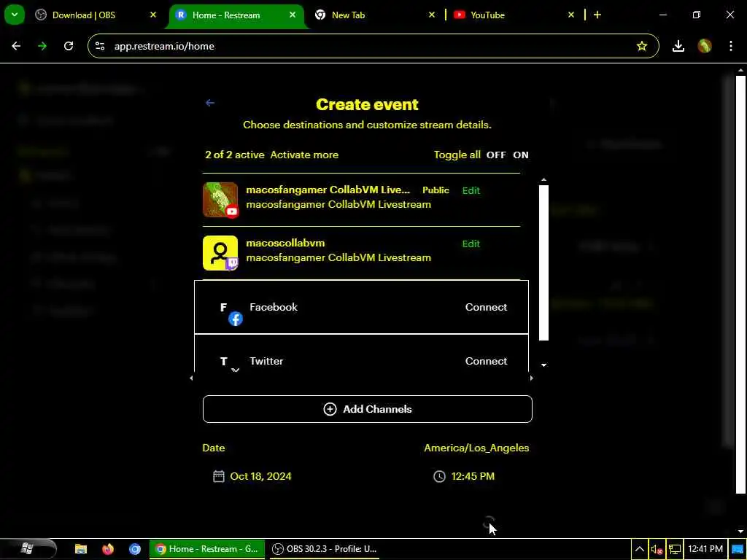
Task: Open File Explorer from the taskbar
Action: (x=81, y=549)
